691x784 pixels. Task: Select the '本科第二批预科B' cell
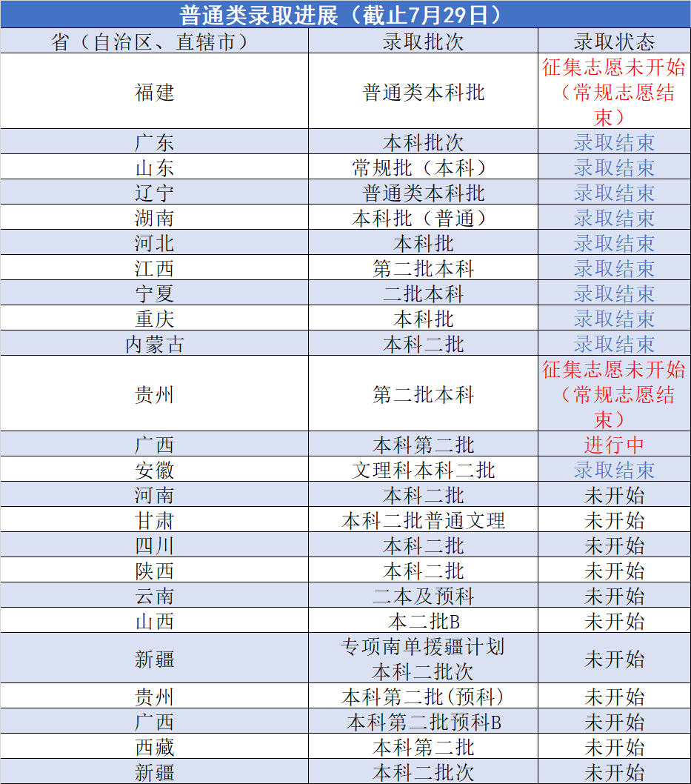(423, 722)
